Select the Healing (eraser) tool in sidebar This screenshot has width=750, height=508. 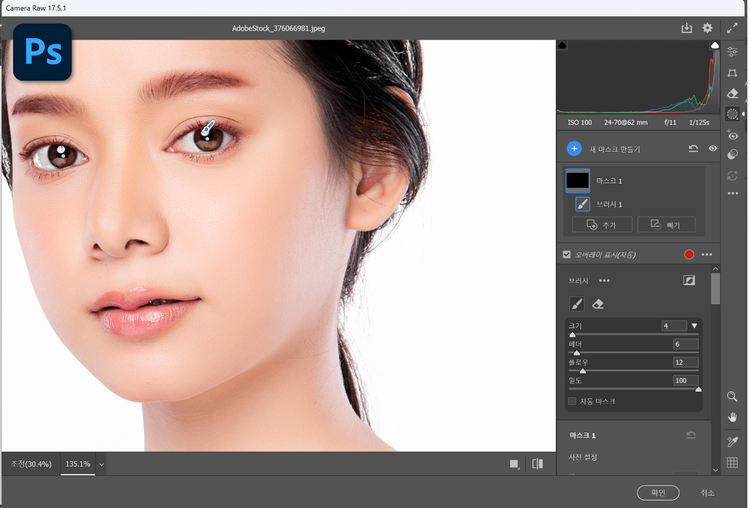point(732,94)
